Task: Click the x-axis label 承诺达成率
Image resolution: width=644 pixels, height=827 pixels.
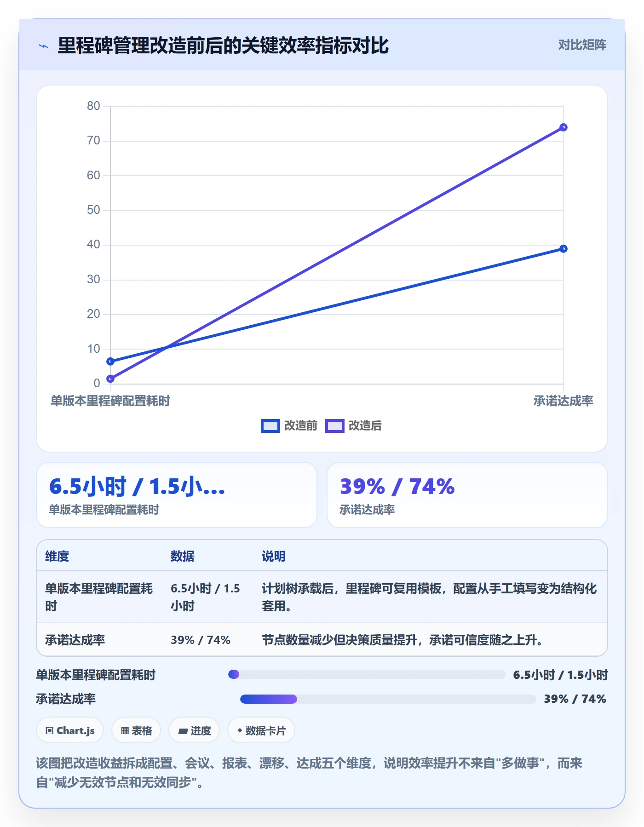Action: (x=563, y=401)
